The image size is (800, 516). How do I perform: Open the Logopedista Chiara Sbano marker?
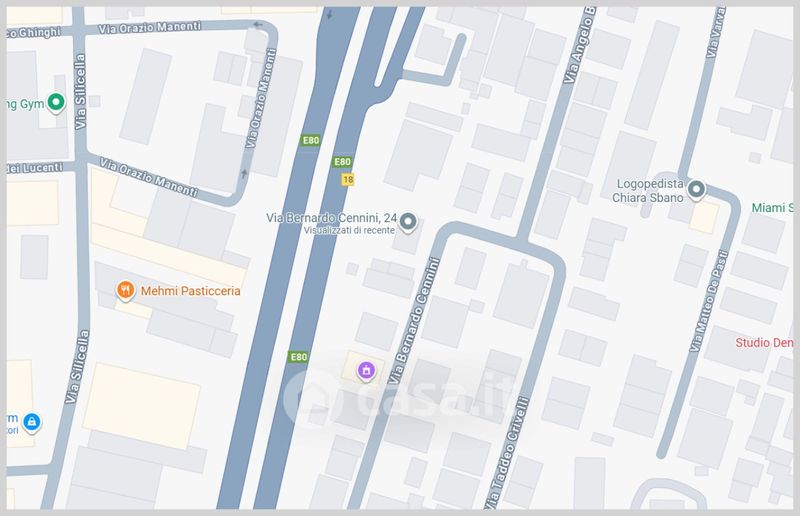point(696,190)
